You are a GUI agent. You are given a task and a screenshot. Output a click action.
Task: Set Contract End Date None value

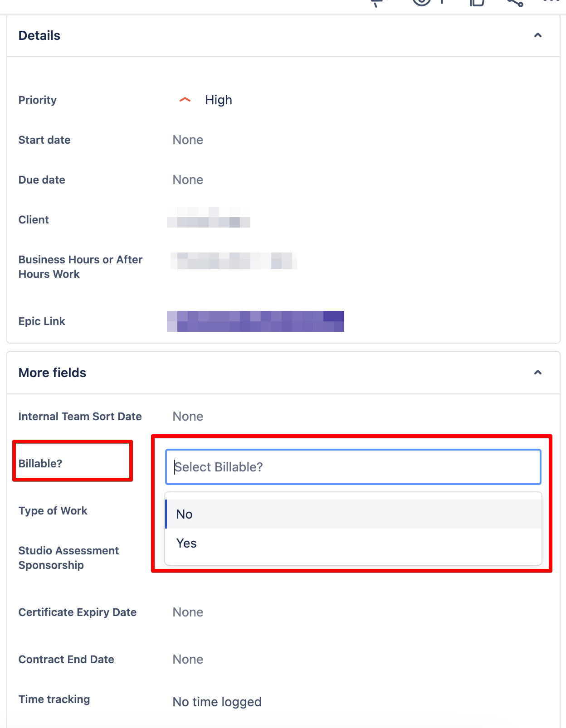[x=188, y=659]
